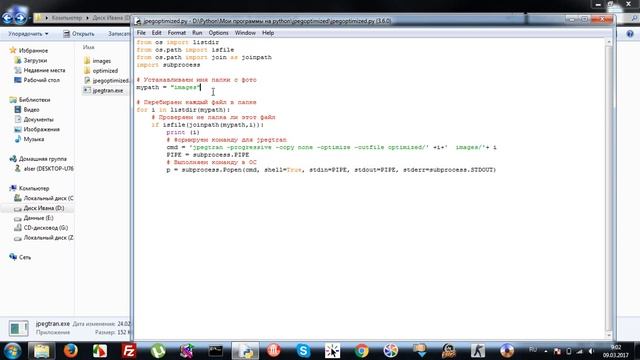This screenshot has height=360, width=640.
Task: Select Библиотеки in Explorer sidebar
Action: [30, 100]
